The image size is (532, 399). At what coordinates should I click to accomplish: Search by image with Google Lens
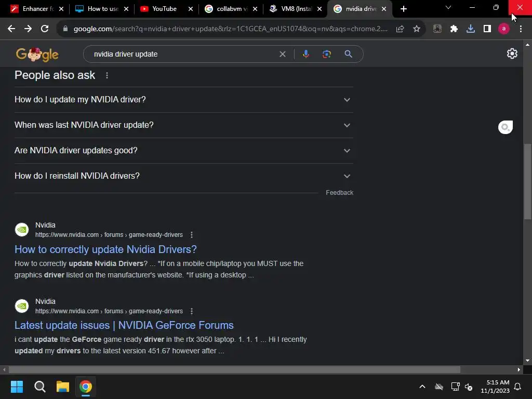click(327, 54)
